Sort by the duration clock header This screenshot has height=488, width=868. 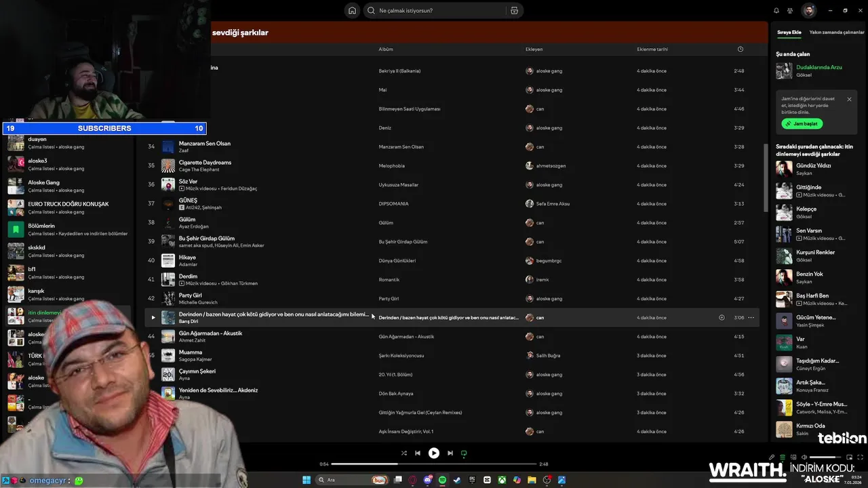point(740,49)
